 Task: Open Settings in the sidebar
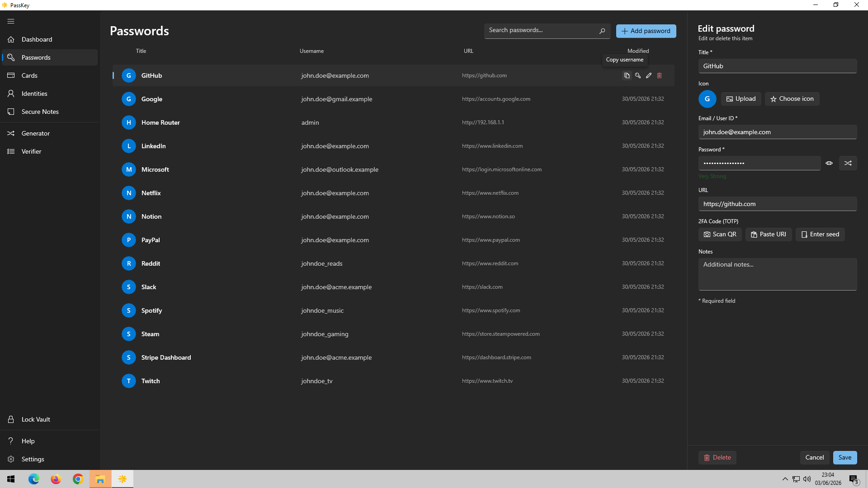point(50,459)
